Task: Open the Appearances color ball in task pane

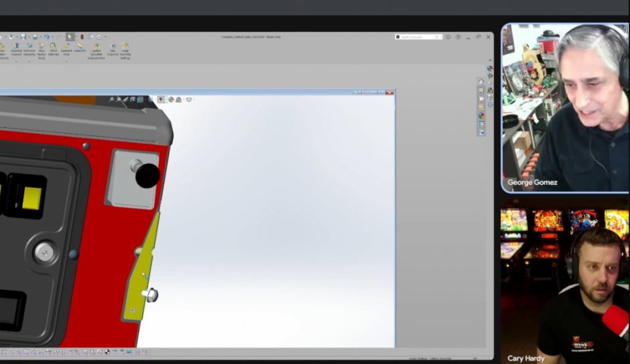Action: point(482,116)
